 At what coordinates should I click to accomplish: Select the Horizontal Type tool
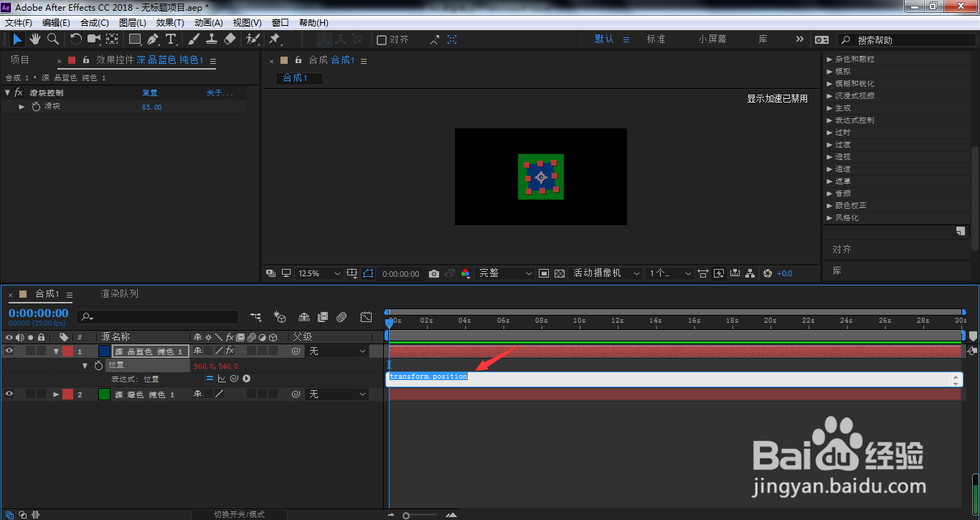pos(171,39)
